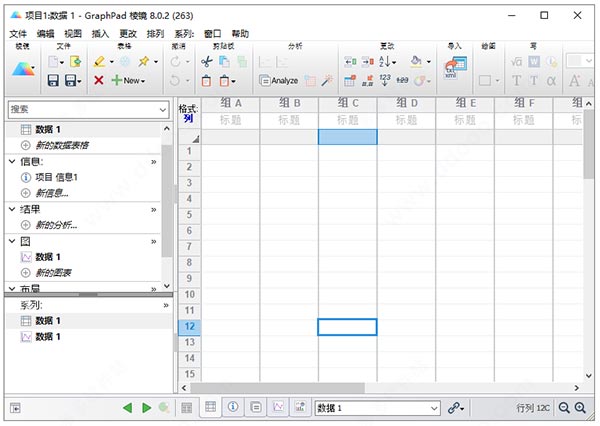600x426 pixels.
Task: Select the 组 A column header
Action: [231, 103]
